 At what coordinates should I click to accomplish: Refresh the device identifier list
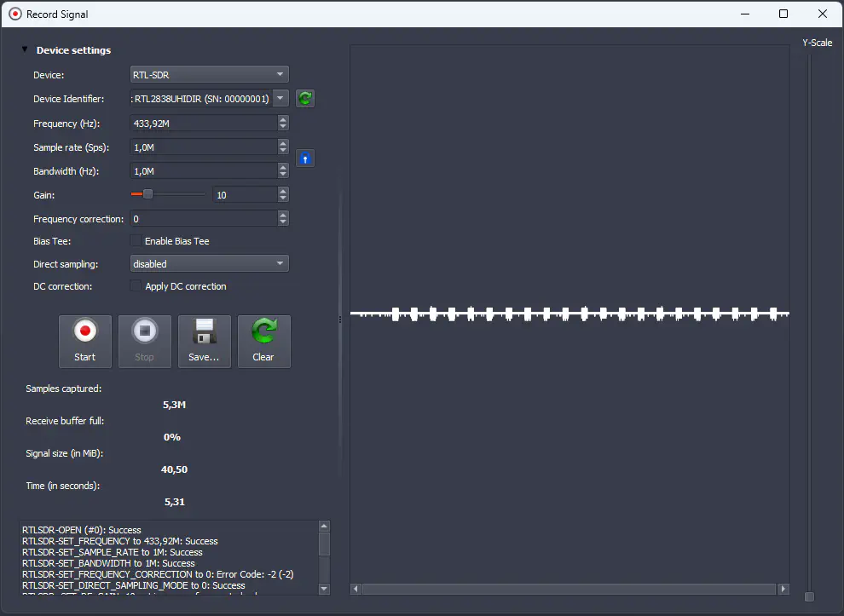click(x=305, y=99)
